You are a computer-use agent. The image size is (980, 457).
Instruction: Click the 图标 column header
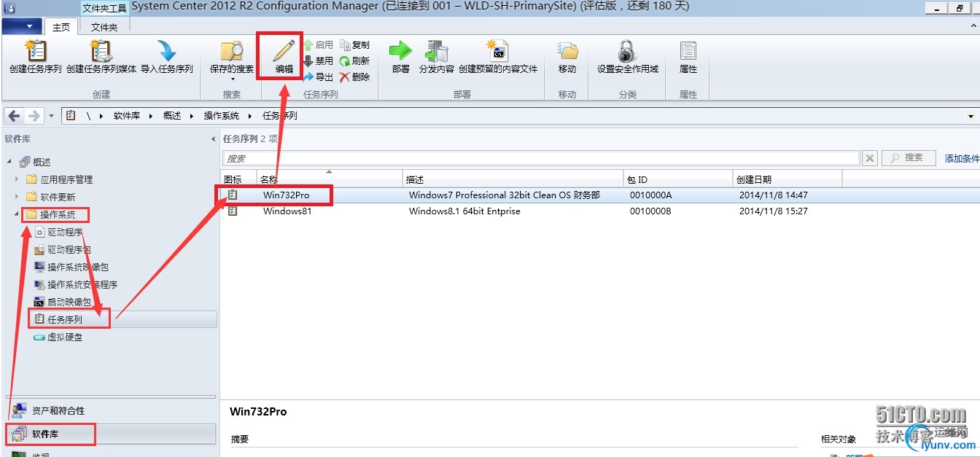238,179
